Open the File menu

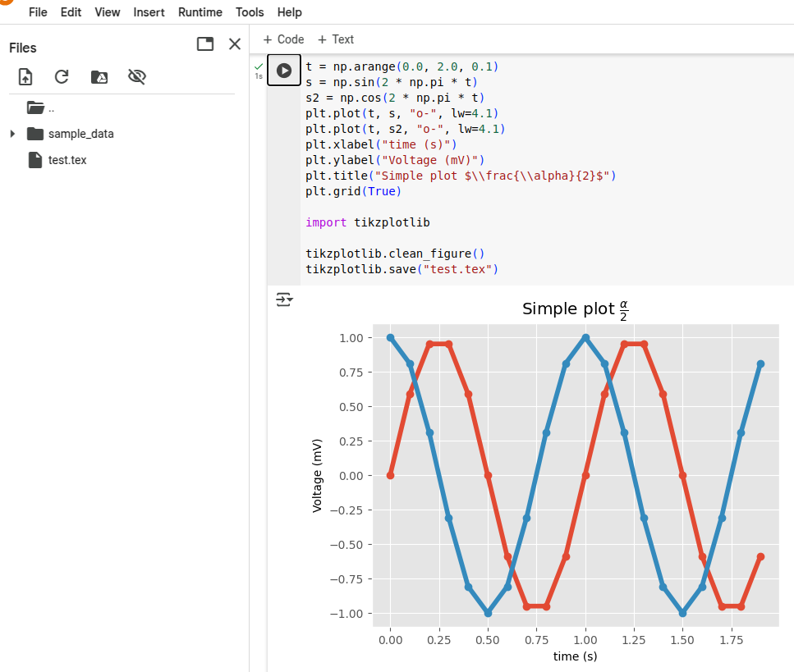tap(38, 12)
